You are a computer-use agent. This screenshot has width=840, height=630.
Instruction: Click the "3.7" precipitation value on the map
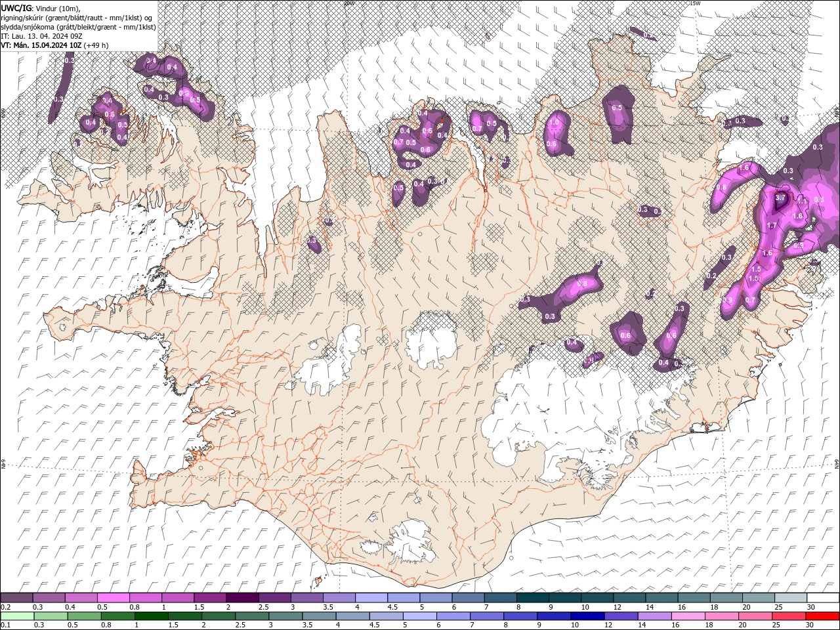(x=780, y=198)
